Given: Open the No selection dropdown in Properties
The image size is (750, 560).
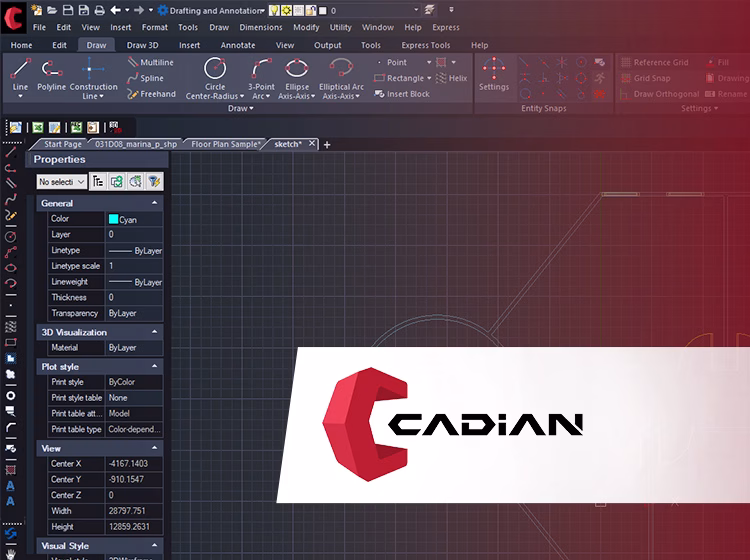Looking at the screenshot, I should [62, 181].
